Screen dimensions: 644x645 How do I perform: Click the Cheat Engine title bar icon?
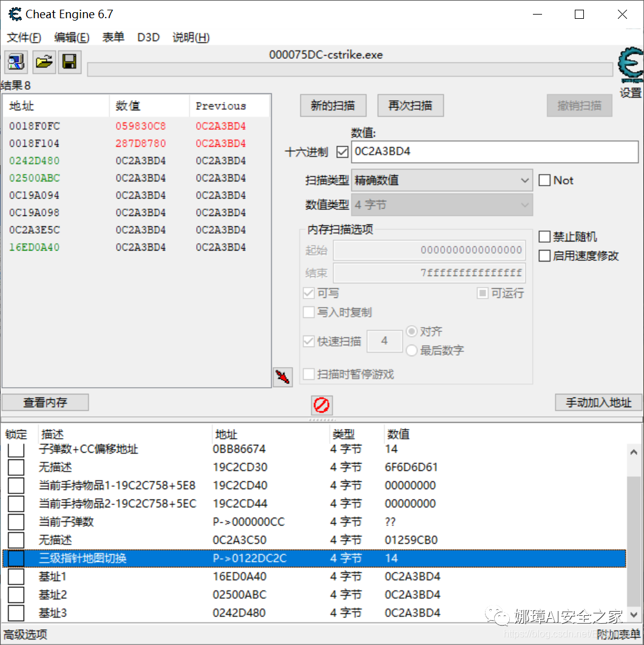(15, 15)
